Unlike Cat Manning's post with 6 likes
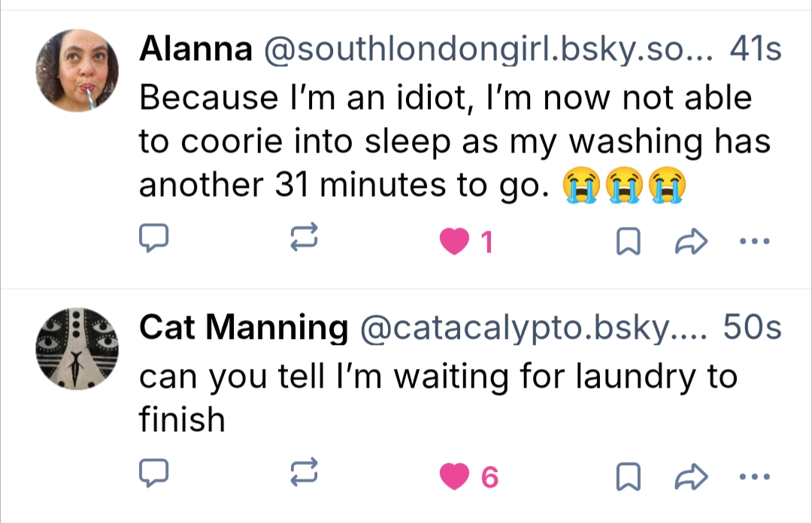 [454, 476]
